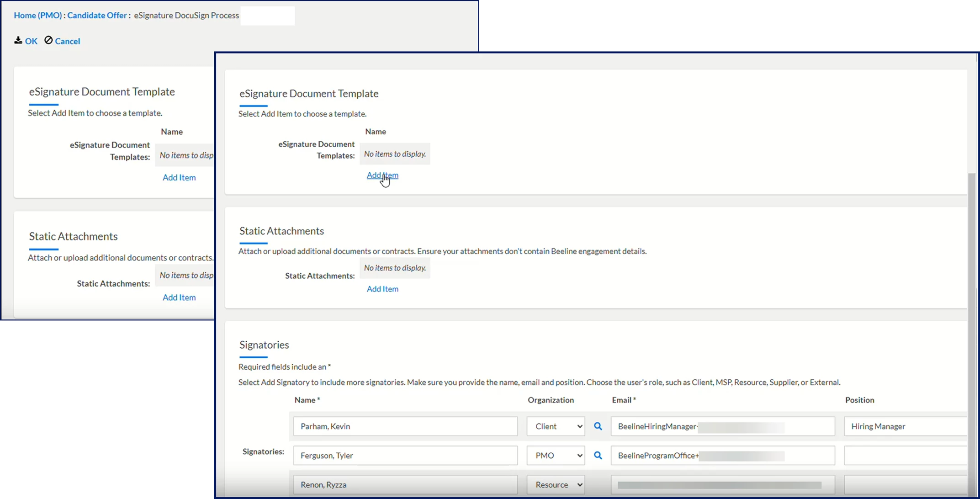The height and width of the screenshot is (499, 980).
Task: Click Add Item under Static Attachments in front panel
Action: (382, 289)
